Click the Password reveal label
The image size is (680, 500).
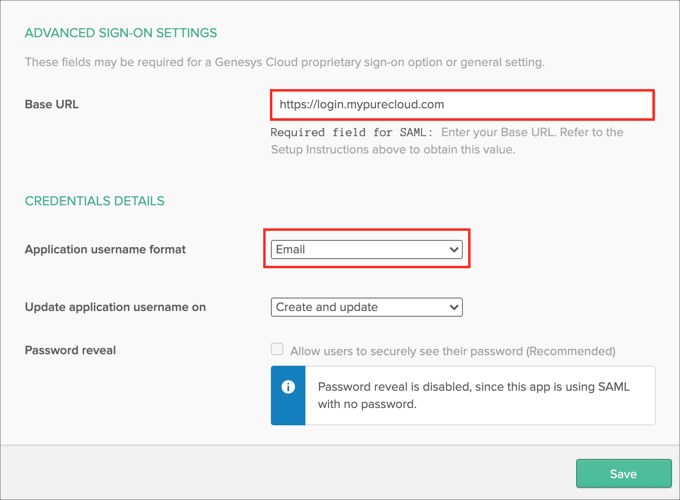tap(70, 350)
